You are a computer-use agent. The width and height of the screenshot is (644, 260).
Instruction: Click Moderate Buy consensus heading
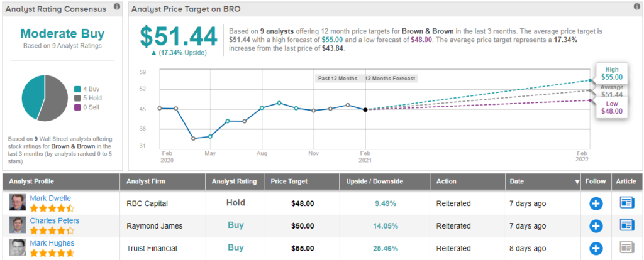62,34
